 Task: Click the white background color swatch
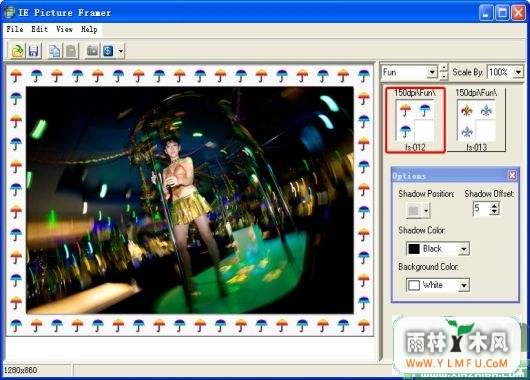coord(414,285)
